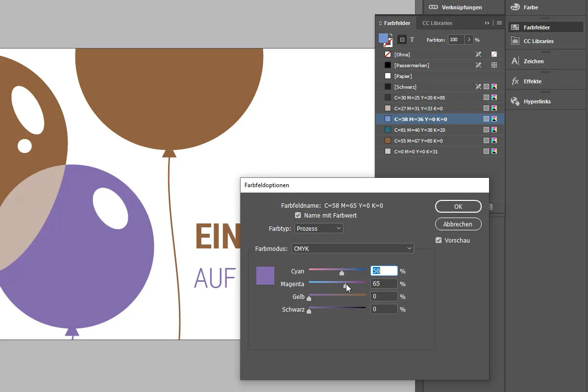Click the trash icon behind the dialog
Image resolution: width=588 pixels, height=392 pixels.
pyautogui.click(x=491, y=207)
